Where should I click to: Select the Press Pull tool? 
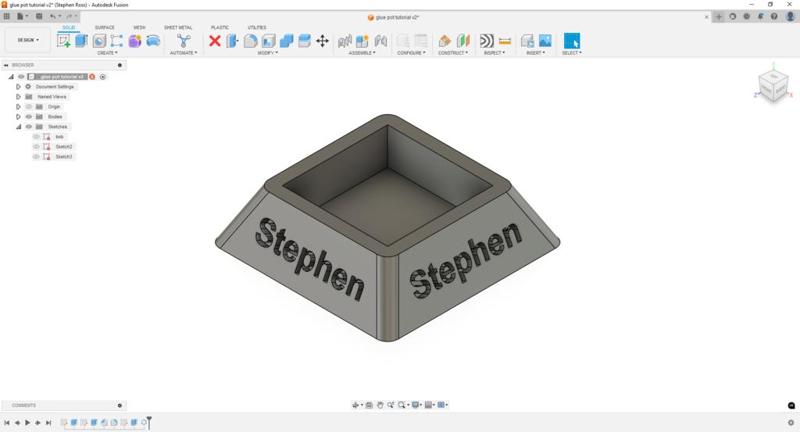(232, 41)
